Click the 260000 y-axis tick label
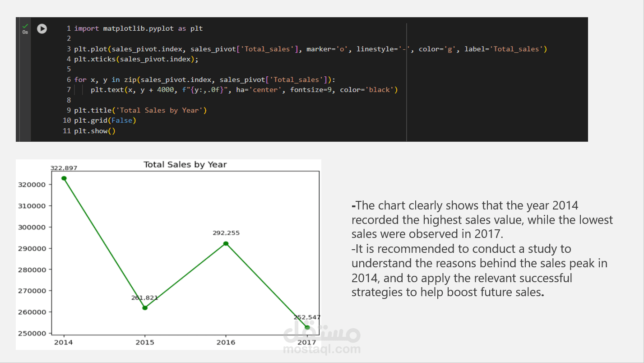 [x=32, y=312]
